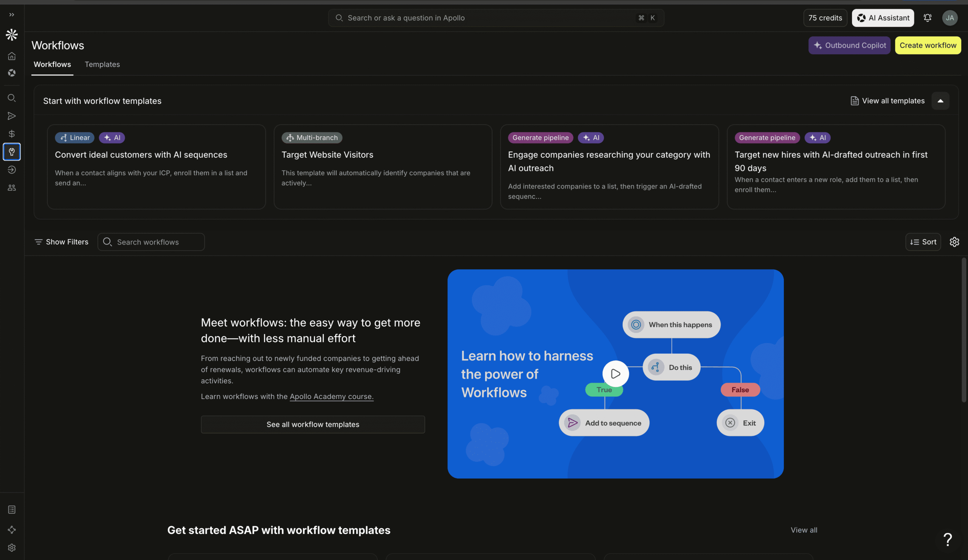Open the Sort dropdown
Image resolution: width=968 pixels, height=560 pixels.
coord(923,242)
